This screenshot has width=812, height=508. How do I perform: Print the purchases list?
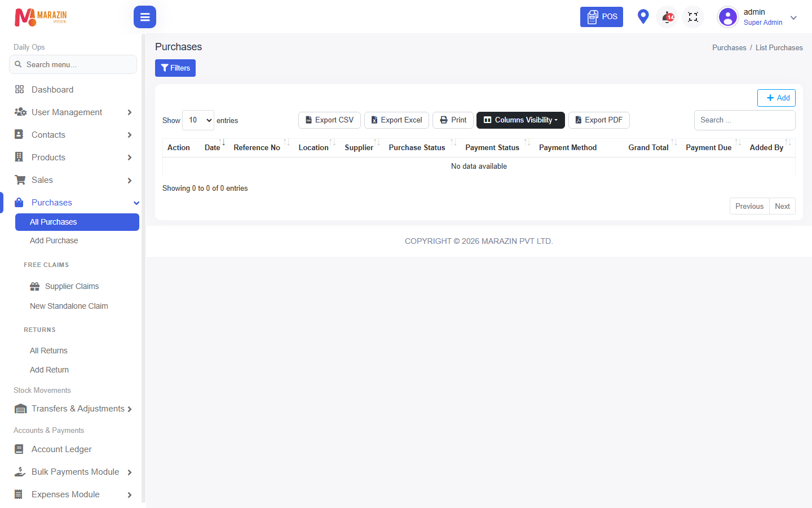(x=453, y=120)
